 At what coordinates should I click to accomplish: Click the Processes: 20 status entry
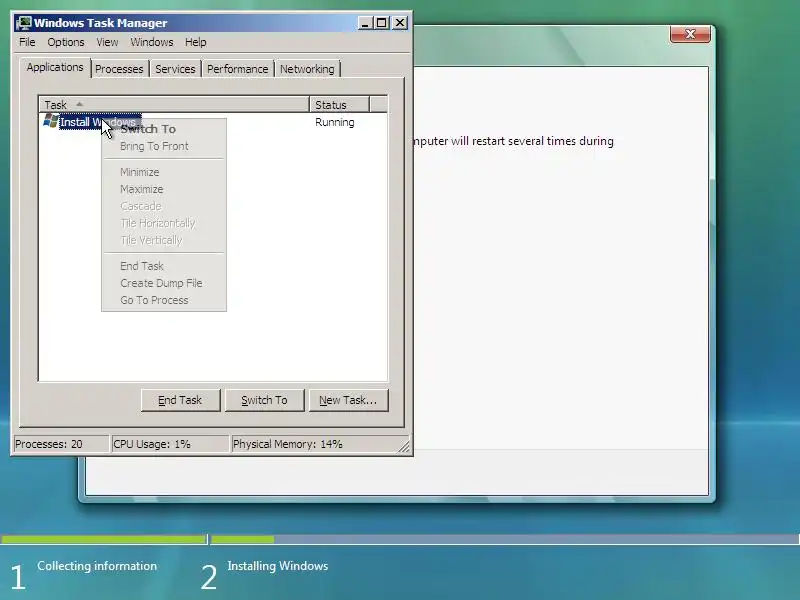coord(61,444)
